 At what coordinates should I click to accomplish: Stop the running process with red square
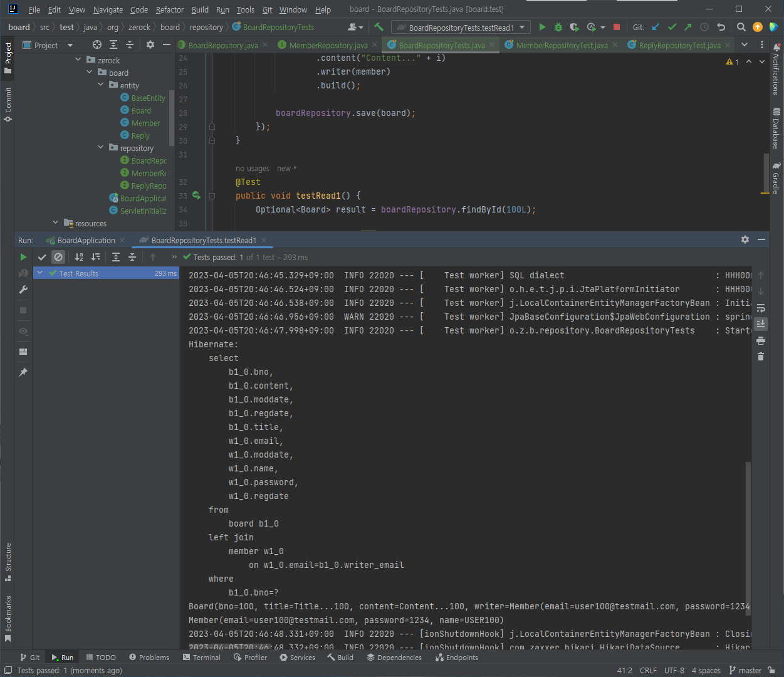click(617, 27)
